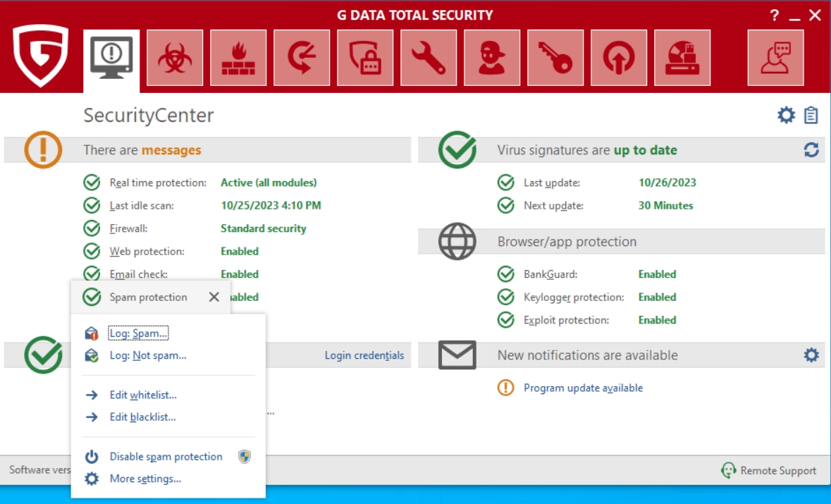The image size is (831, 504).
Task: Open the Backup restore arrow tab
Action: tap(302, 58)
